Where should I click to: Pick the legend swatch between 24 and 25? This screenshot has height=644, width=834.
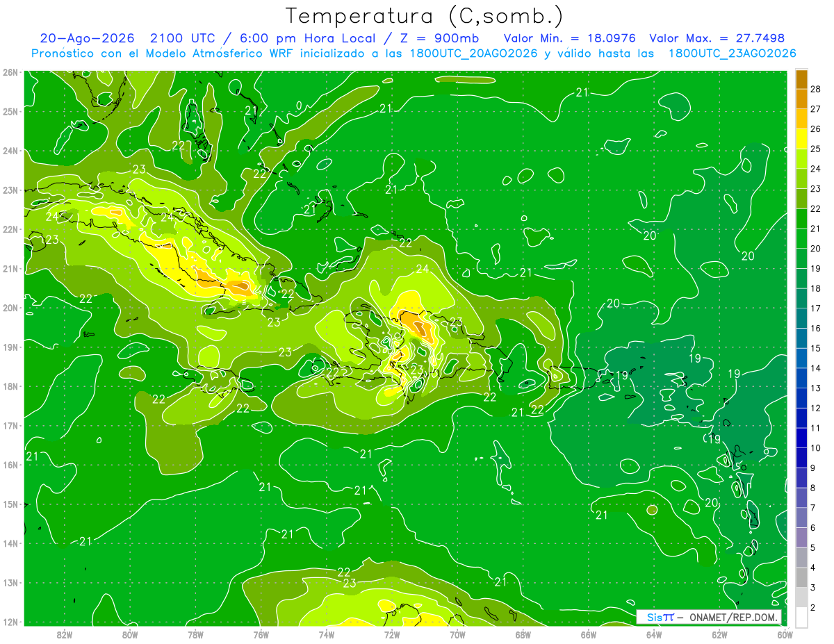[801, 159]
